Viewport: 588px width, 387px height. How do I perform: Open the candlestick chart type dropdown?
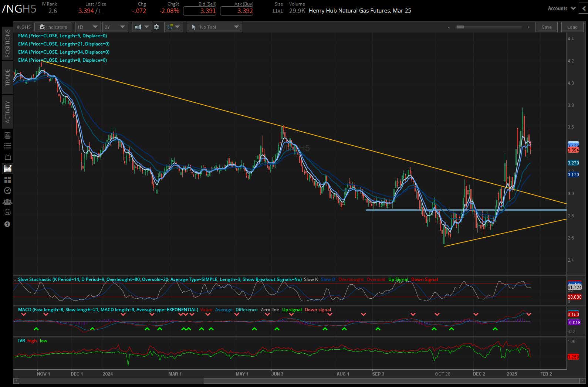(x=142, y=27)
